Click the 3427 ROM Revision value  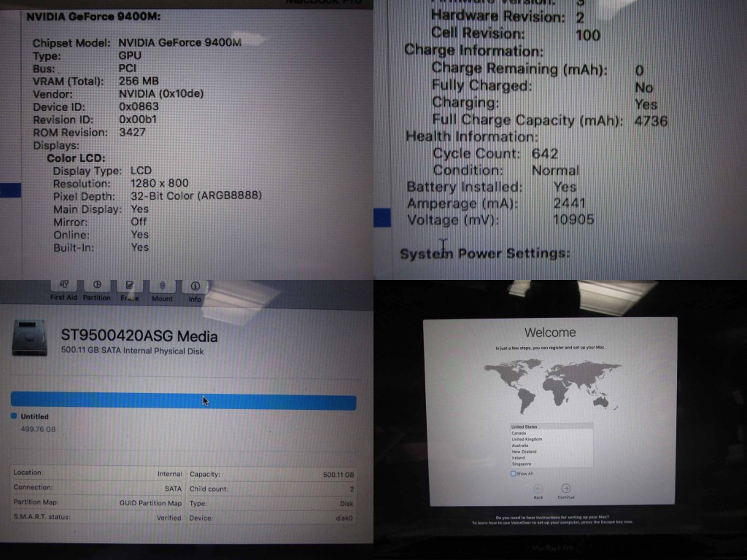(x=132, y=132)
